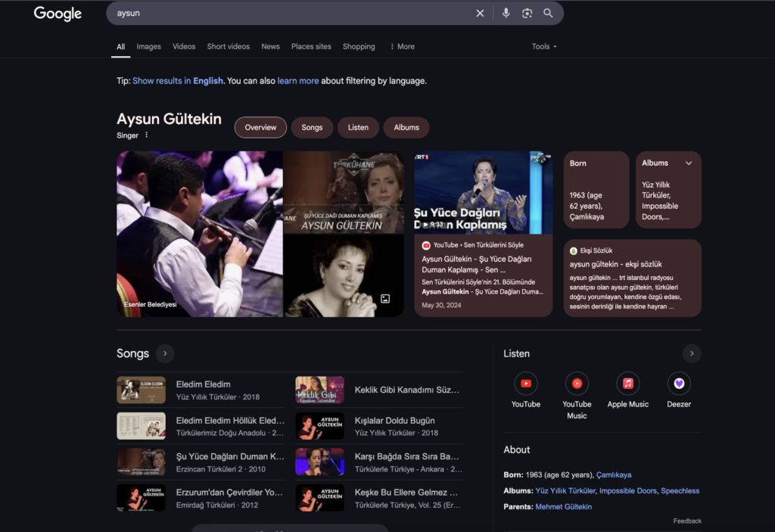Click the Feedback link
Viewport: 775px width, 532px height.
click(x=687, y=521)
